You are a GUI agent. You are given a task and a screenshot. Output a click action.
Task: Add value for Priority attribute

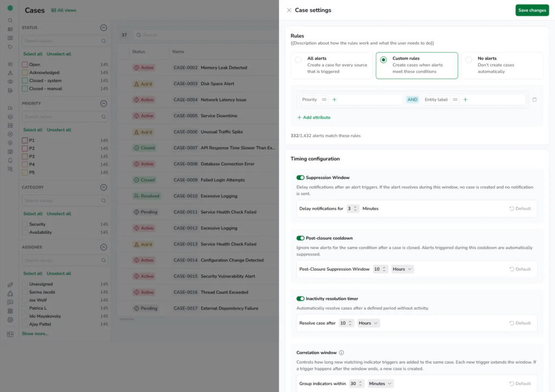pos(334,100)
